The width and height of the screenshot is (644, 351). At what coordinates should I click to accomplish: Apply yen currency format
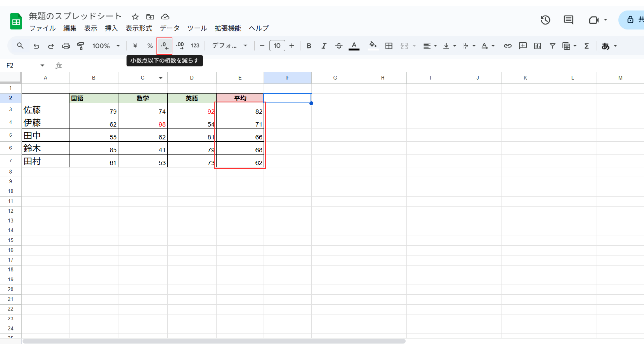click(135, 46)
